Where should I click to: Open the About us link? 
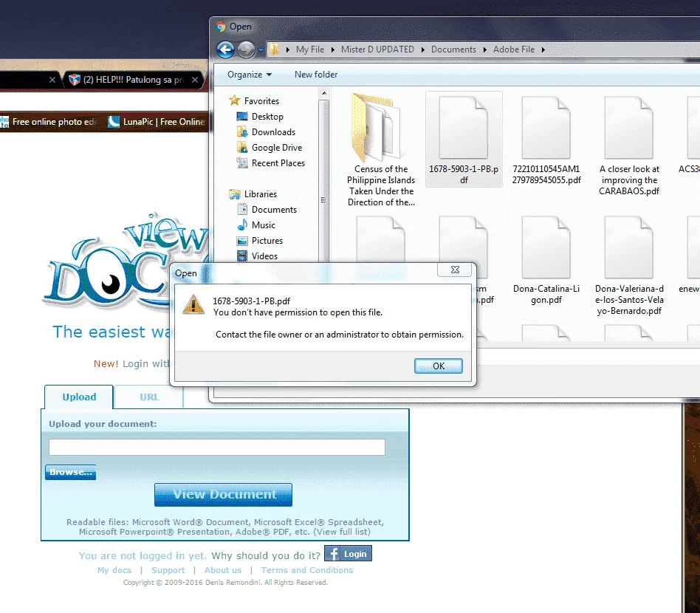coord(223,570)
